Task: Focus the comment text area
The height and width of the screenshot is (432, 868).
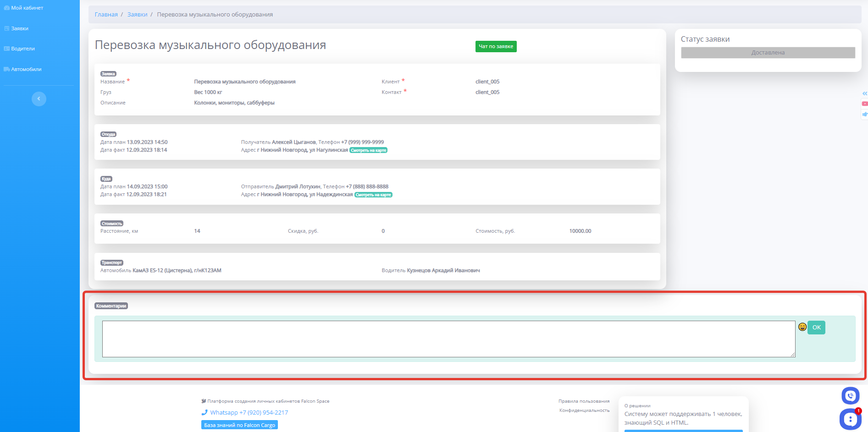Action: click(448, 339)
